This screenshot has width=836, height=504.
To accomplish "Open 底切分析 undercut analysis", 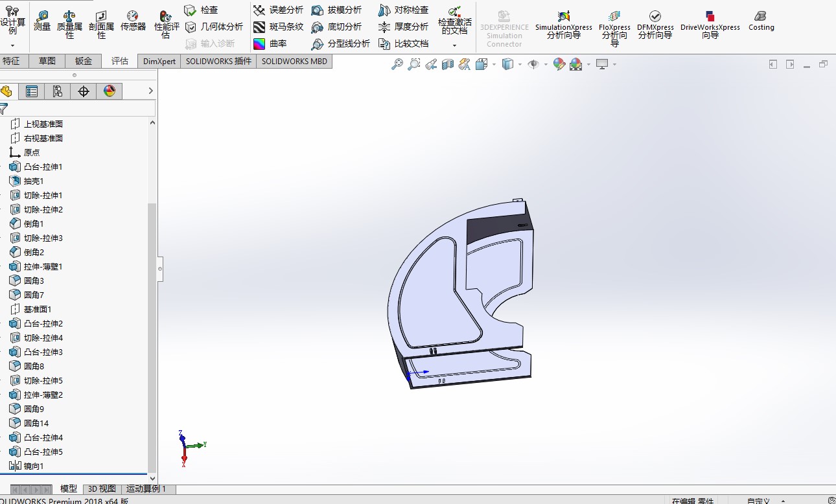I will point(336,27).
